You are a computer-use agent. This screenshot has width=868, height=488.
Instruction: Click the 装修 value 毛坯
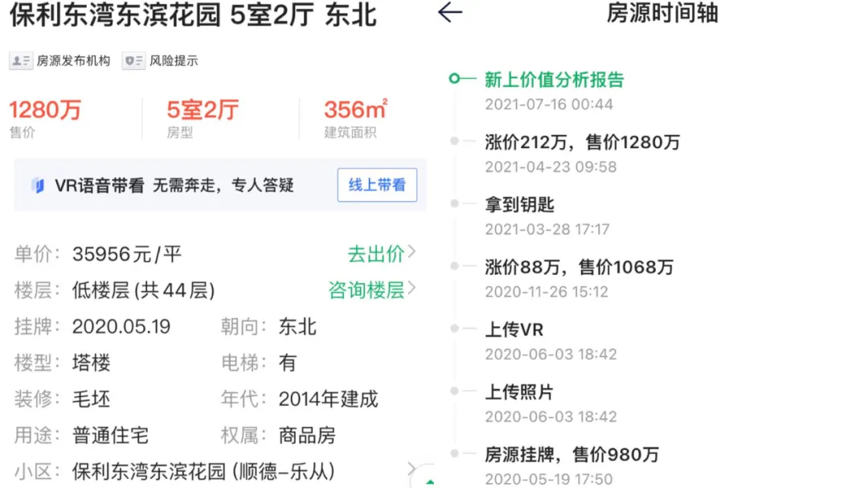92,399
